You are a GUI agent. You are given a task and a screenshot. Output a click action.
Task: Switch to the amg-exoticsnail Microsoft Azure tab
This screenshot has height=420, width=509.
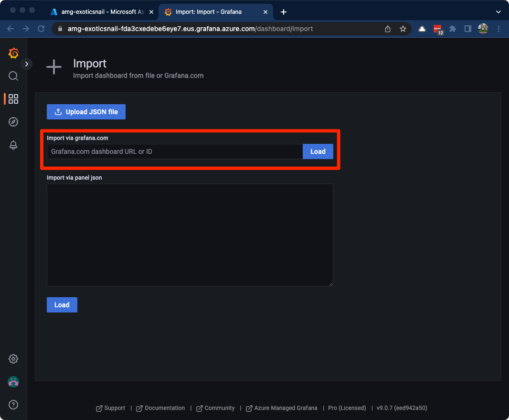[x=100, y=12]
